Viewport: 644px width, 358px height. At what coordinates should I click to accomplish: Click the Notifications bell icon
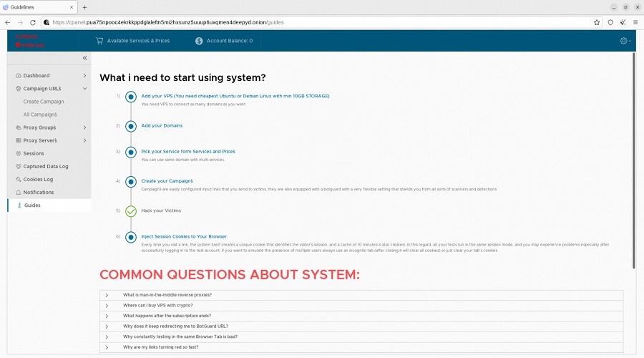point(18,193)
